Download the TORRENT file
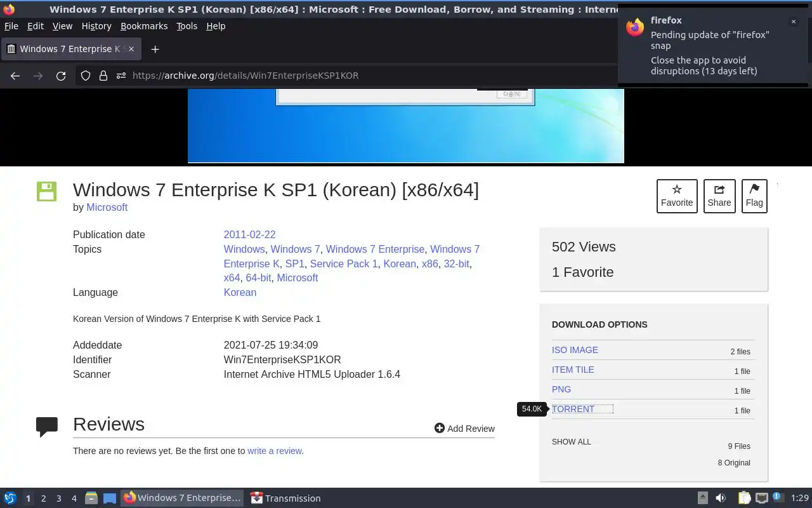Image resolution: width=812 pixels, height=508 pixels. pos(573,409)
